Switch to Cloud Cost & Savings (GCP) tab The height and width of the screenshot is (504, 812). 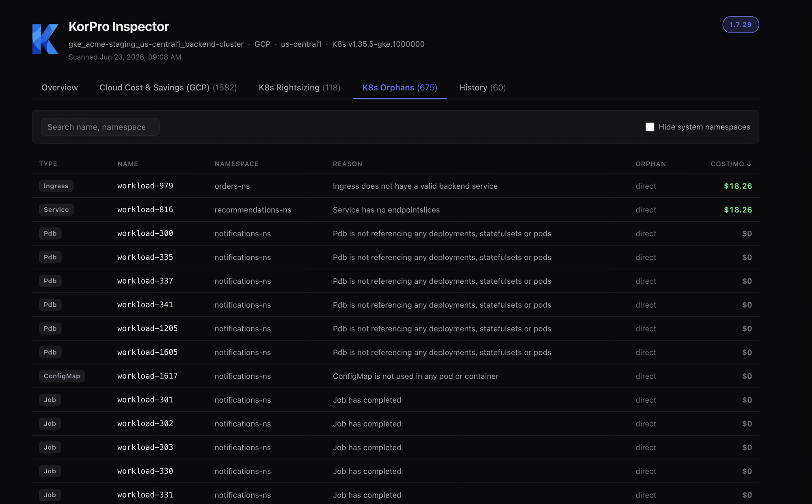pos(168,87)
